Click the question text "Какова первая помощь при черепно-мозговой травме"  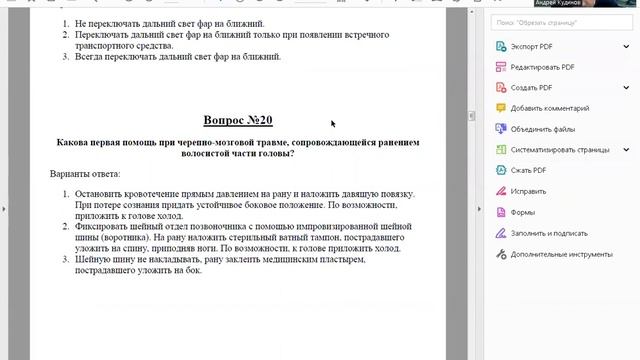point(173,142)
